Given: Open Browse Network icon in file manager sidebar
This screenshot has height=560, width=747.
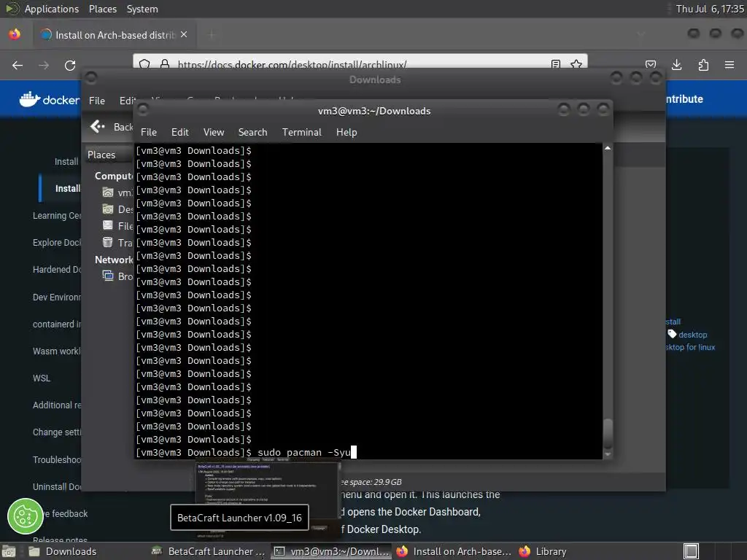Looking at the screenshot, I should click(108, 276).
